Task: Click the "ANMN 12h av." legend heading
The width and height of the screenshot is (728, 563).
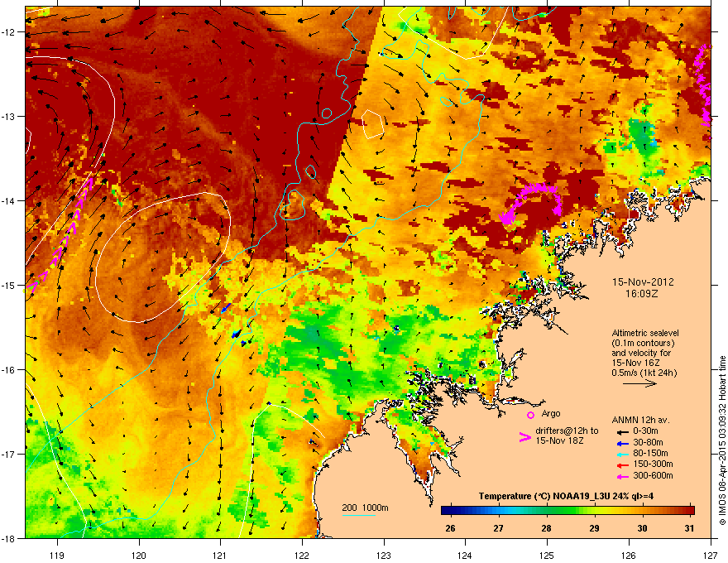Action: (x=640, y=420)
